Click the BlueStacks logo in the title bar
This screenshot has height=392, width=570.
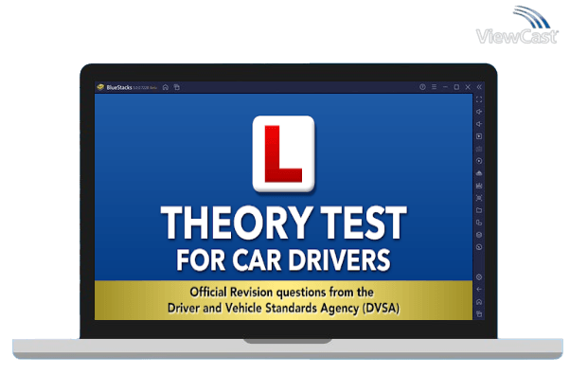[x=100, y=87]
